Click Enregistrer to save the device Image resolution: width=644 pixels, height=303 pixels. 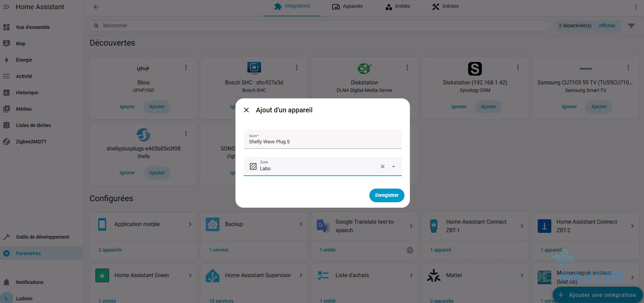[x=386, y=195]
